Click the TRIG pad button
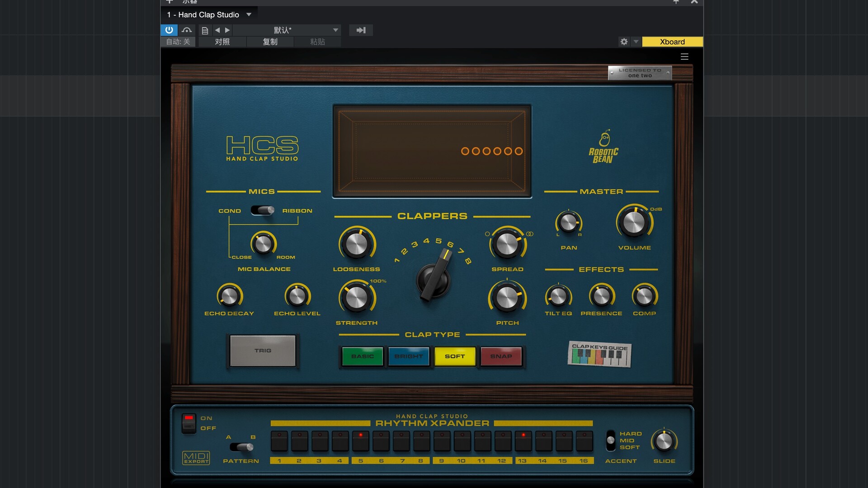Viewport: 868px width, 488px height. coord(263,351)
